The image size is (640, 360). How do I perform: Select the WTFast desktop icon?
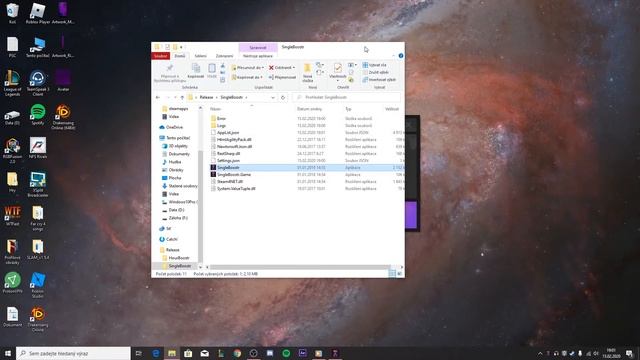pos(12,216)
